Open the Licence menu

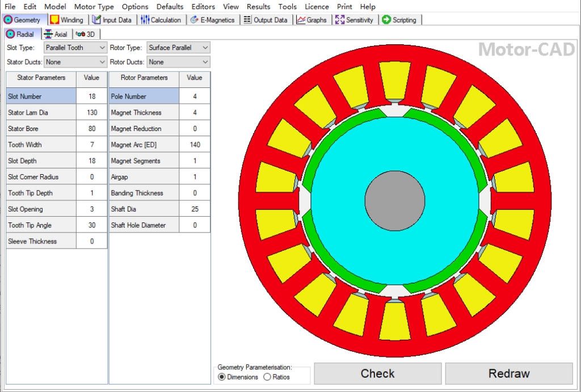click(x=317, y=7)
